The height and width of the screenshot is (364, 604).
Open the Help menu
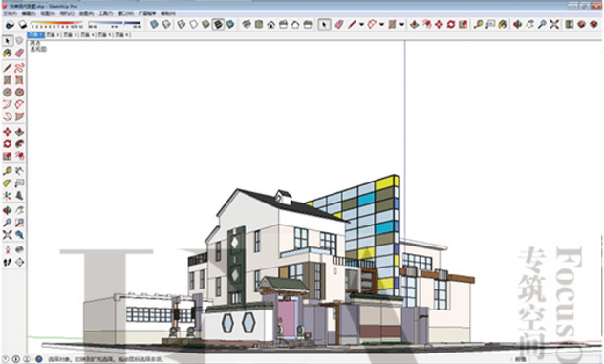click(167, 14)
